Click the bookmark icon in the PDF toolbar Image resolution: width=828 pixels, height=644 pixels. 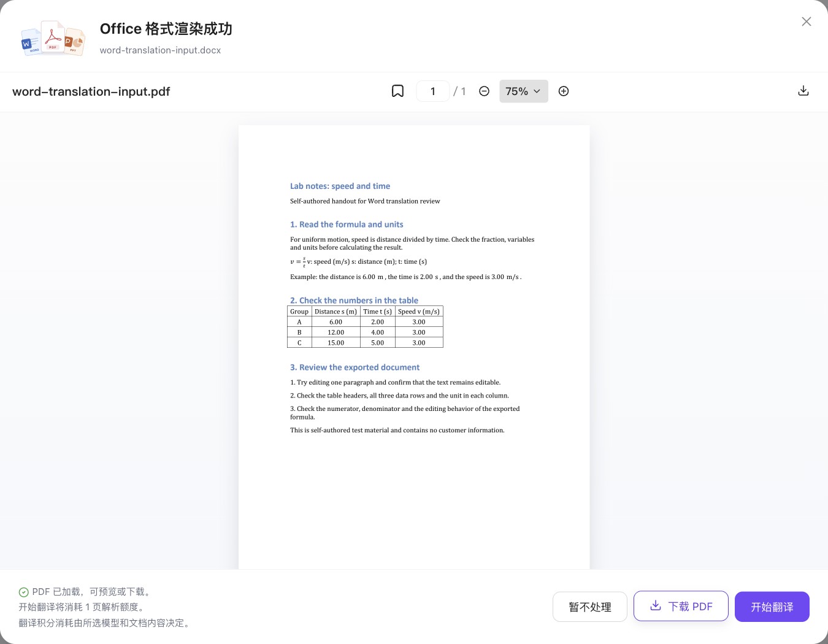point(397,91)
